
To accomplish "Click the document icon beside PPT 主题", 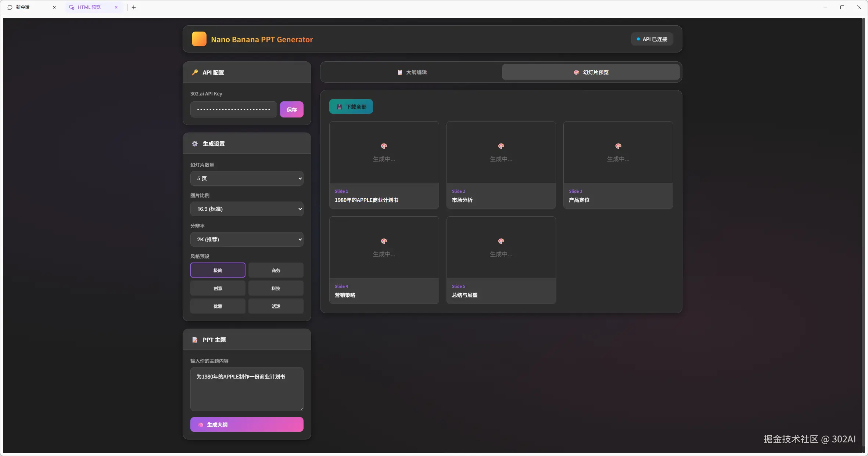I will tap(195, 340).
